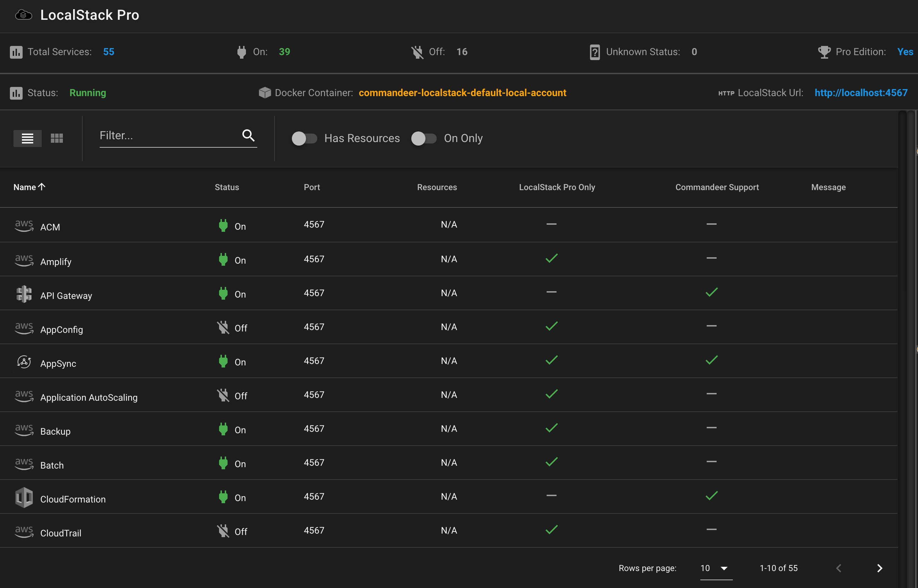918x588 pixels.
Task: Select the AppSync service name
Action: (x=58, y=364)
